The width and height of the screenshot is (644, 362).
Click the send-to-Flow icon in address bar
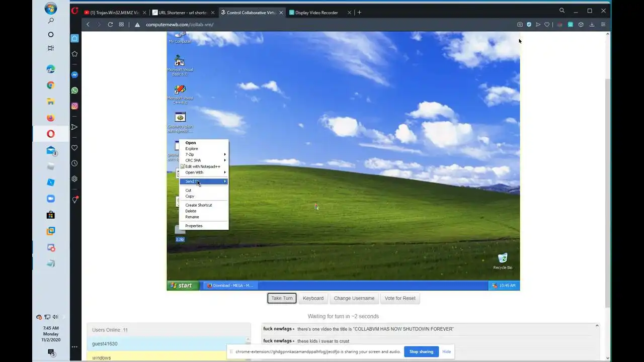(x=538, y=24)
